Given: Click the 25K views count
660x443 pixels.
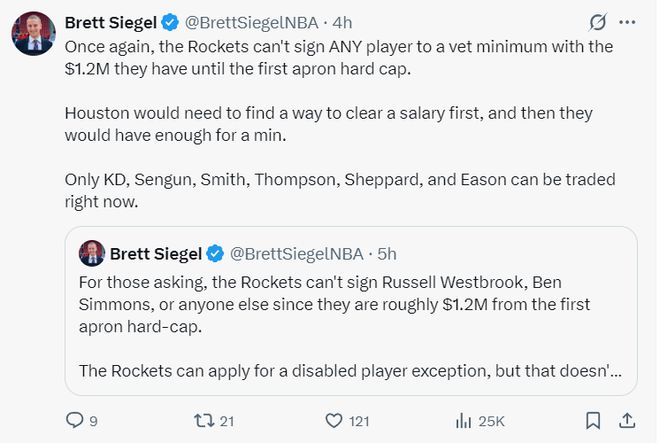Looking at the screenshot, I should (493, 420).
